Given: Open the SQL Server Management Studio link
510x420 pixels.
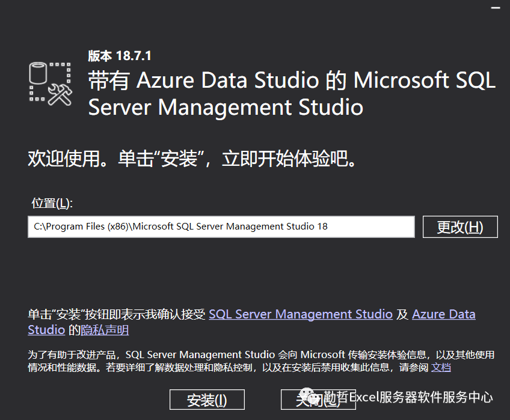Looking at the screenshot, I should 301,314.
